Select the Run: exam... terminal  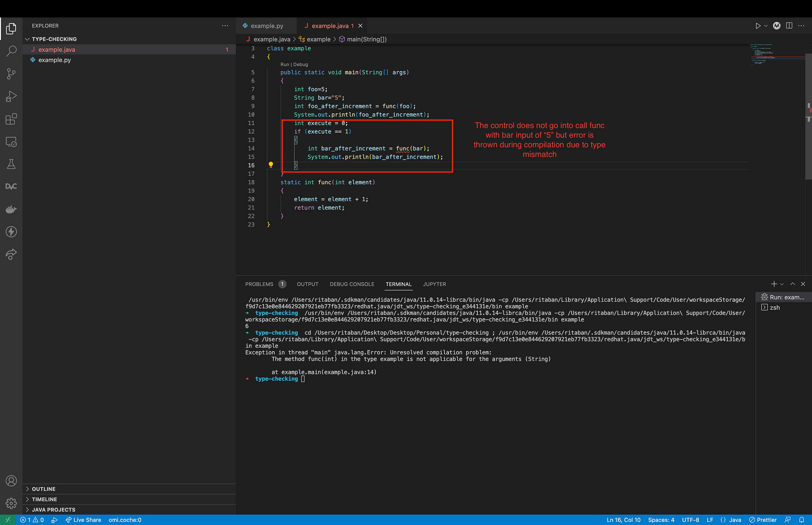(783, 297)
